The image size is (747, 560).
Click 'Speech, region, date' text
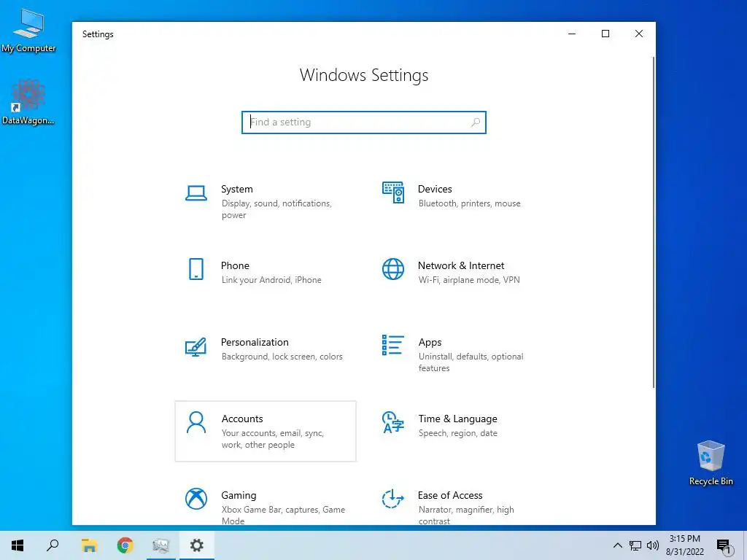(457, 433)
